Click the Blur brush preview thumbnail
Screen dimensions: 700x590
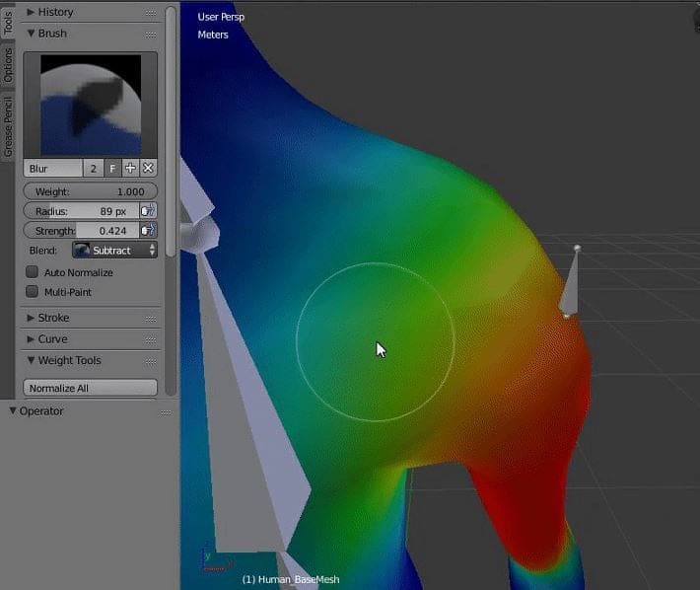(x=90, y=105)
